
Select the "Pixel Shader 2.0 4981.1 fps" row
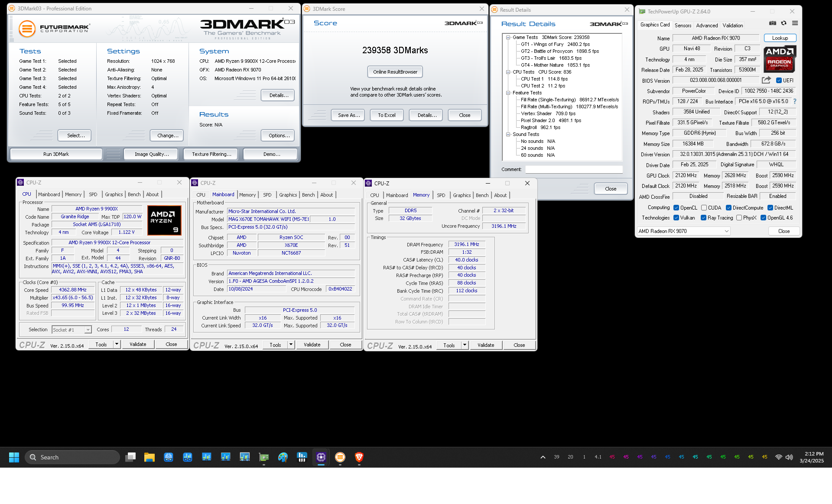tap(551, 120)
